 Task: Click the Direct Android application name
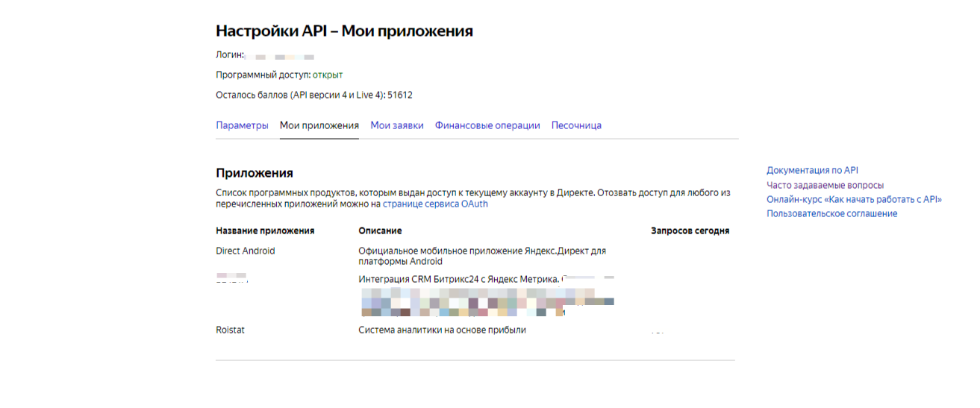click(x=246, y=251)
